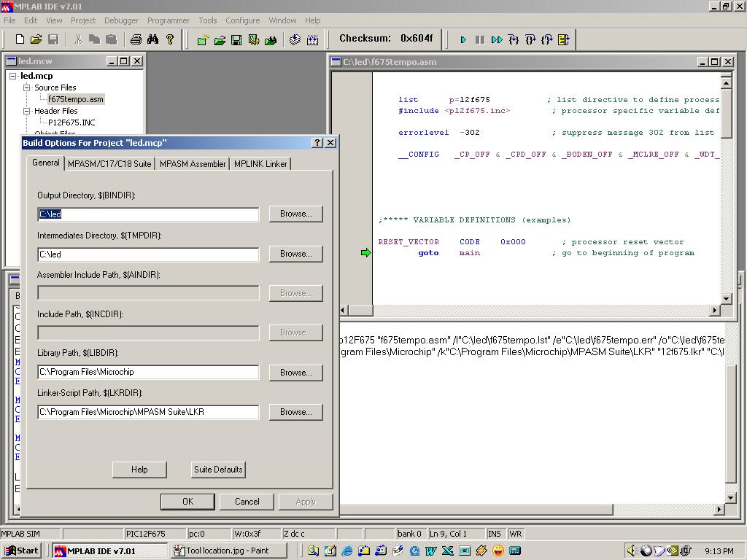This screenshot has height=560, width=747.
Task: Select f675tempo.asm in the project tree
Action: (76, 99)
